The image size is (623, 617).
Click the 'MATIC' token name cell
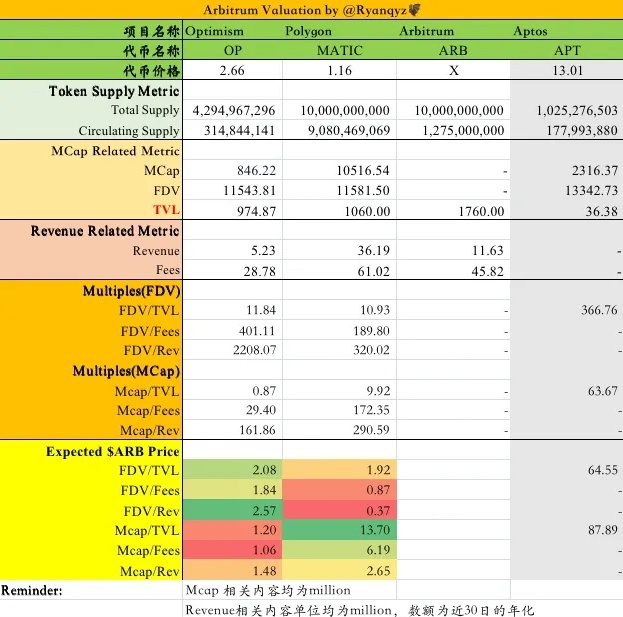coord(340,50)
